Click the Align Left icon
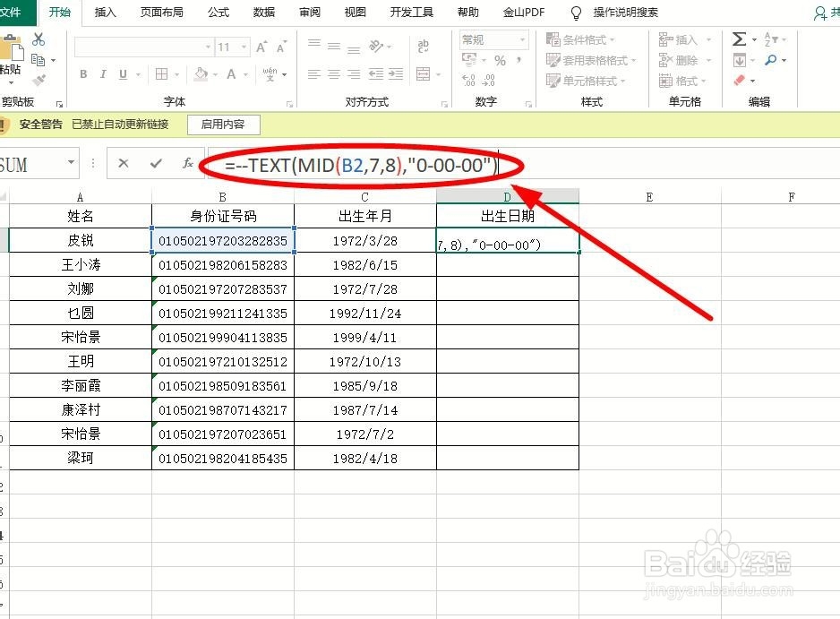The height and width of the screenshot is (619, 840). pyautogui.click(x=314, y=74)
